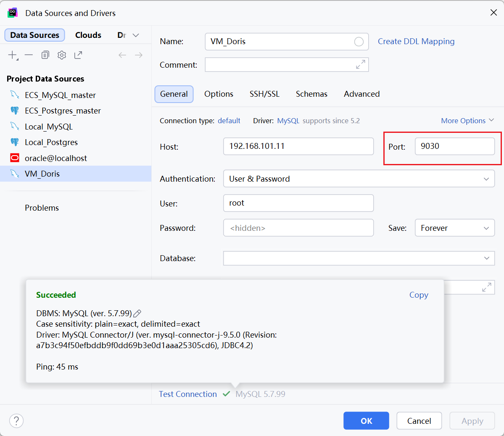
Task: Select oracle@localhost data source
Action: 76,158
